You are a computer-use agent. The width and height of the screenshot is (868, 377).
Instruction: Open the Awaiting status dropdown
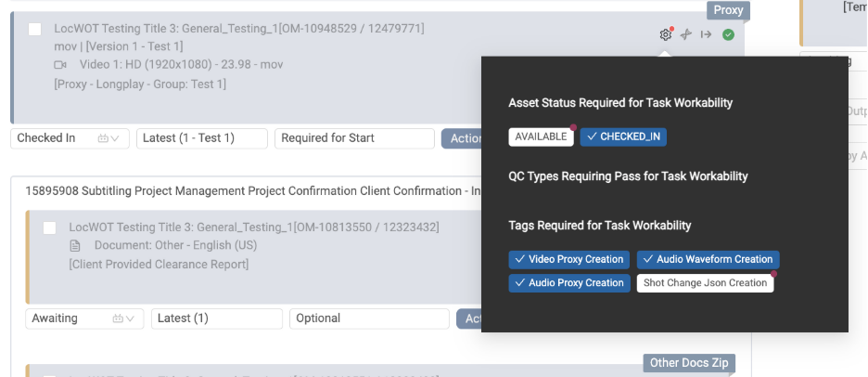click(84, 318)
